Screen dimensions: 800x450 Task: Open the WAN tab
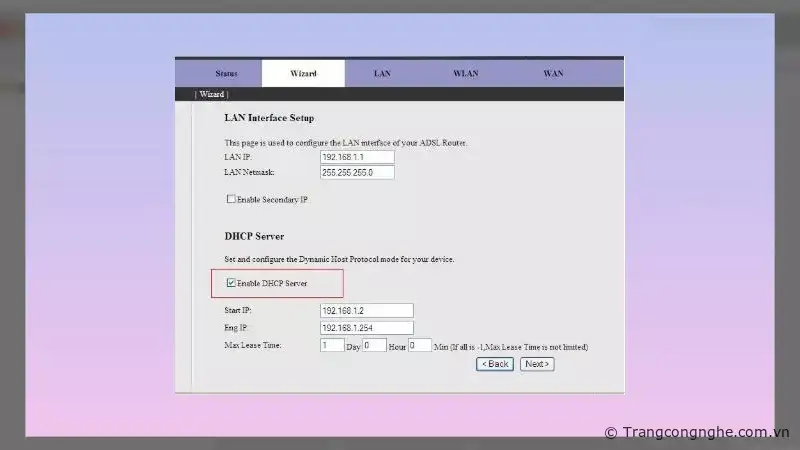tap(553, 74)
